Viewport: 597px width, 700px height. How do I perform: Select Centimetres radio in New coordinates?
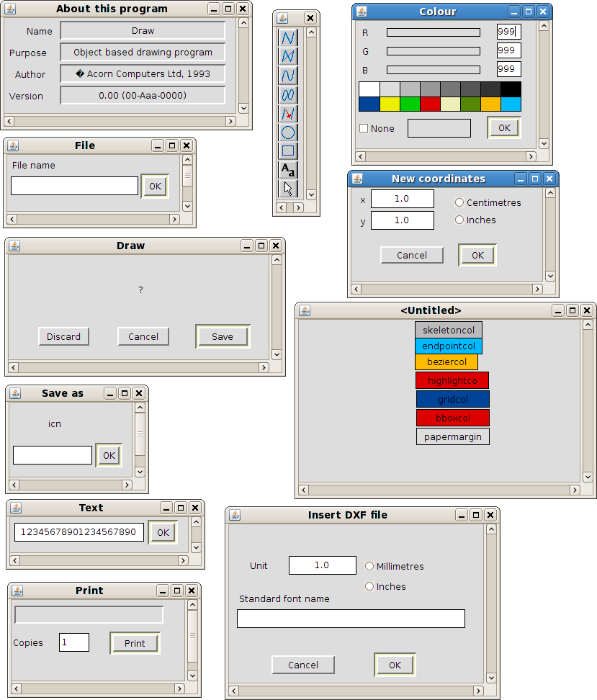[459, 202]
